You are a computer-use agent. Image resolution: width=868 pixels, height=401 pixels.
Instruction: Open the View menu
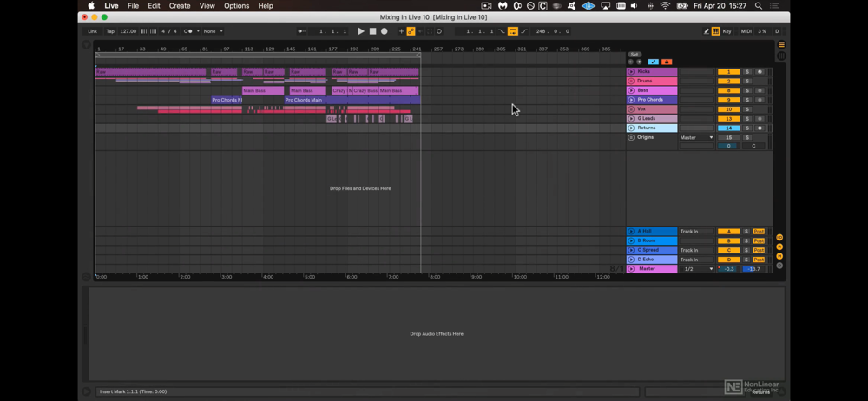pos(207,5)
